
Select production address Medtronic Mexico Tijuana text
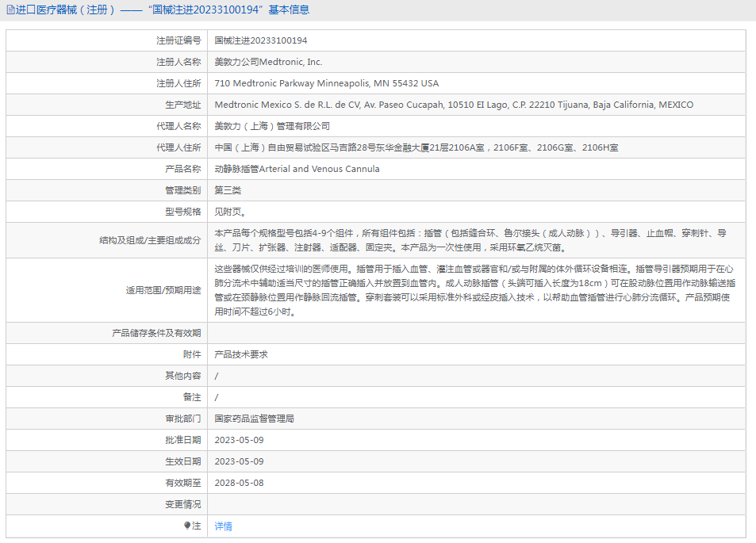coord(454,105)
